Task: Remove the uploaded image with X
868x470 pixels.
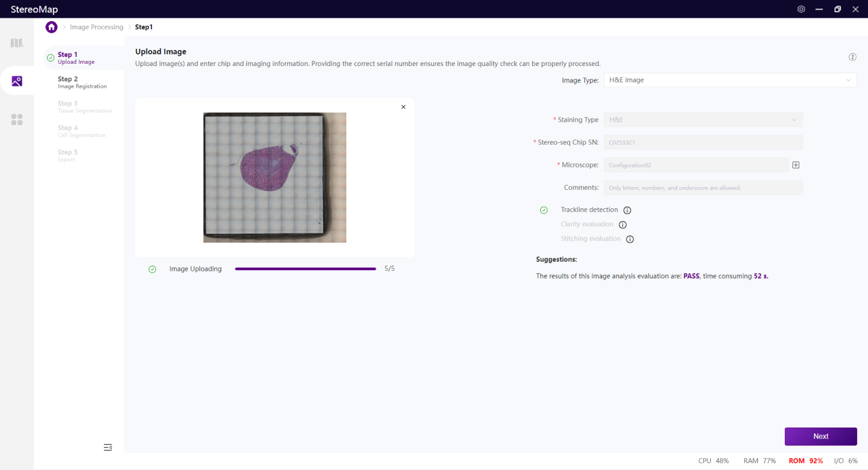Action: (403, 107)
